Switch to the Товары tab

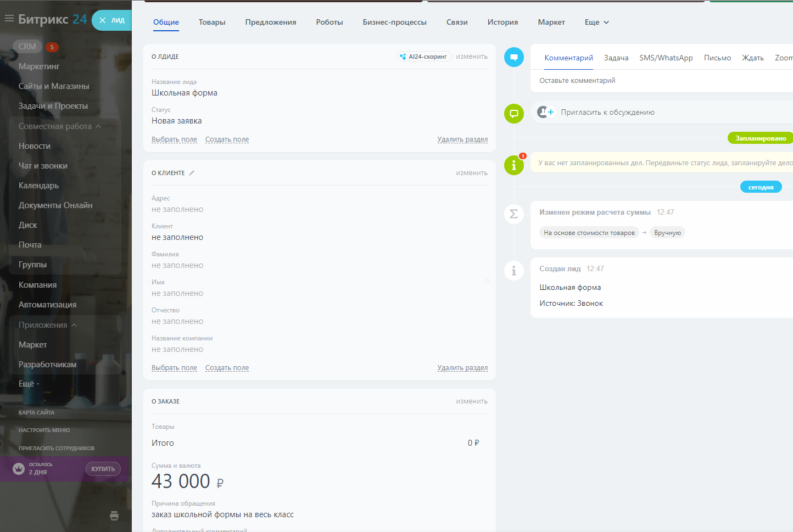(x=212, y=23)
